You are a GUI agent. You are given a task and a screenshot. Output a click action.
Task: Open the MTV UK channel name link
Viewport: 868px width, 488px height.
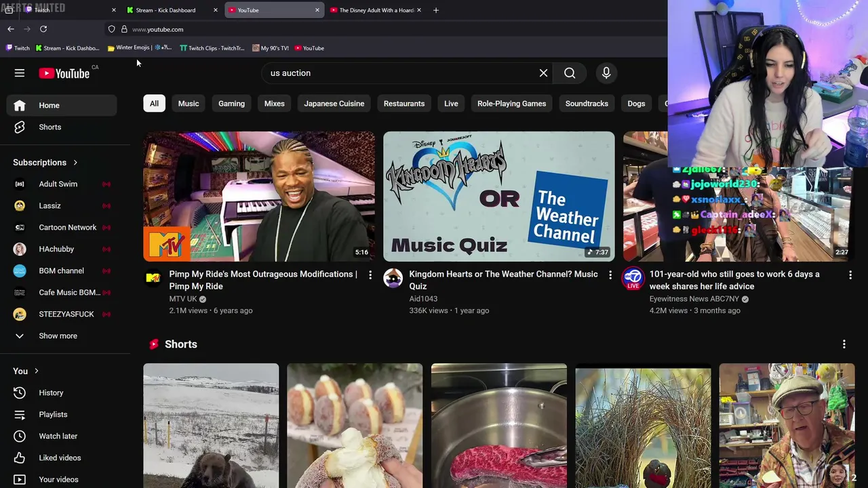coord(183,299)
